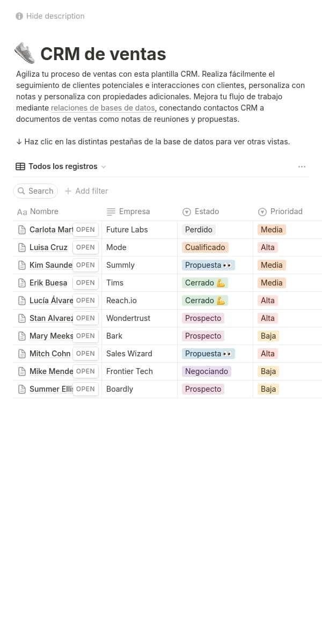Click the sneaker emoji page icon
Screen dimensions: 322x644
(x=24, y=54)
